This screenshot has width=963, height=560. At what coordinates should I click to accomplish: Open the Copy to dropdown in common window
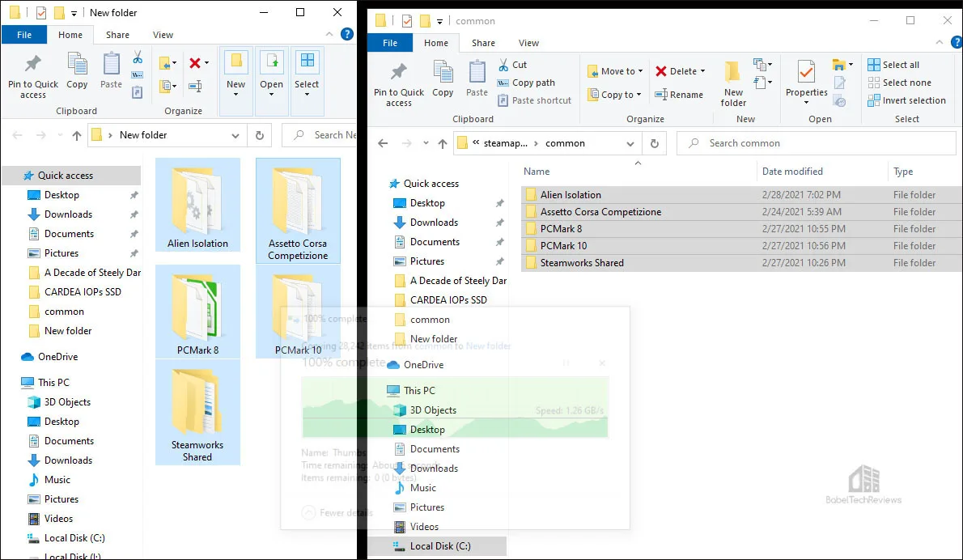[x=614, y=95]
